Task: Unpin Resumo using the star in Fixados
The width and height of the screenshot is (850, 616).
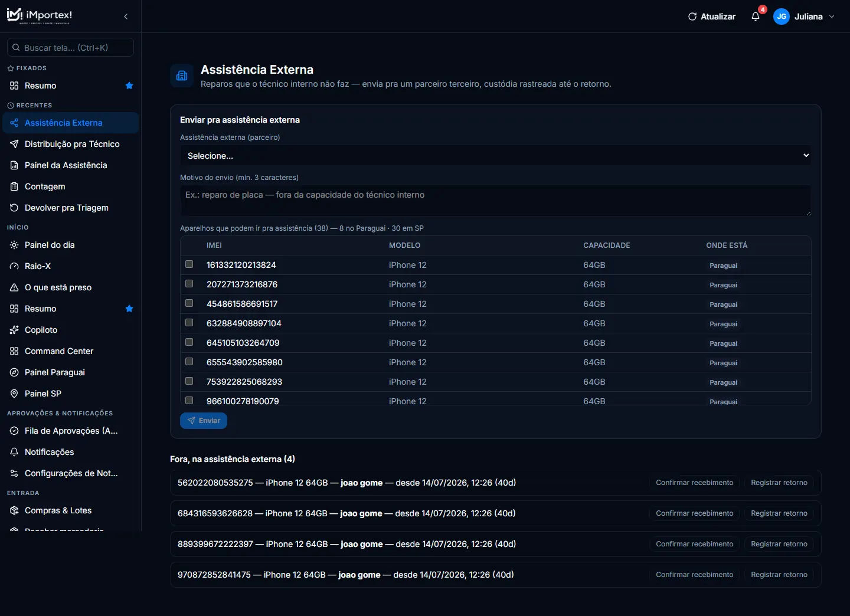Action: coord(129,86)
